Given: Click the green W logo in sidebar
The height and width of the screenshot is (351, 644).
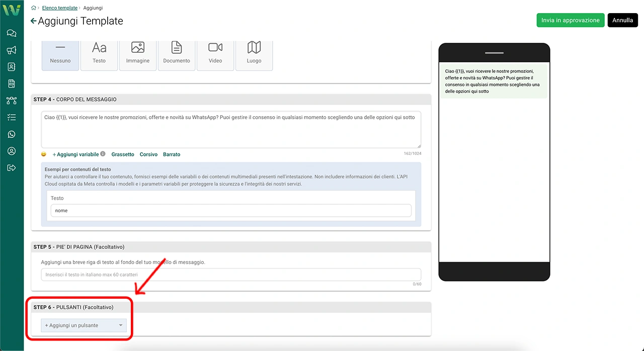Looking at the screenshot, I should [12, 10].
